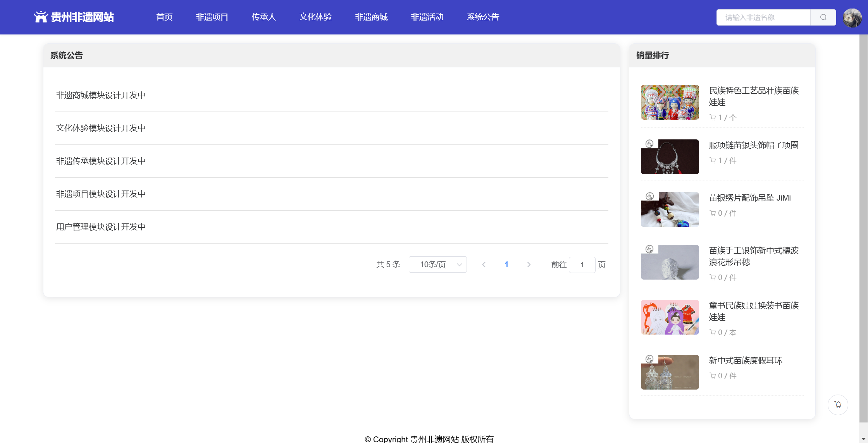Image resolution: width=868 pixels, height=443 pixels.
Task: Click the 请输入非遗名称 search field
Action: pos(763,17)
